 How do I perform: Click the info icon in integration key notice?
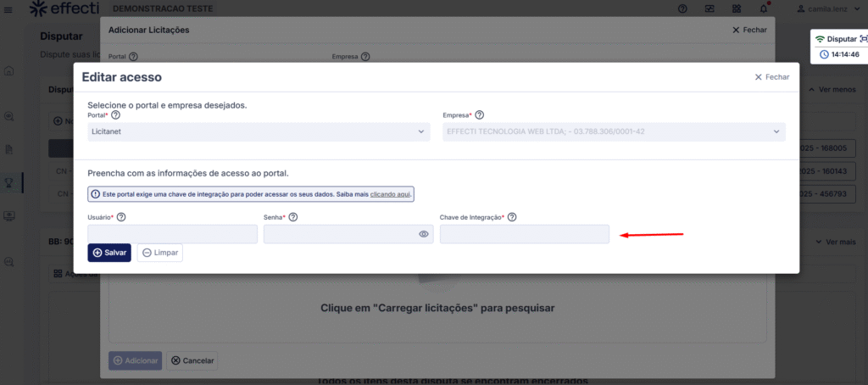coord(95,194)
